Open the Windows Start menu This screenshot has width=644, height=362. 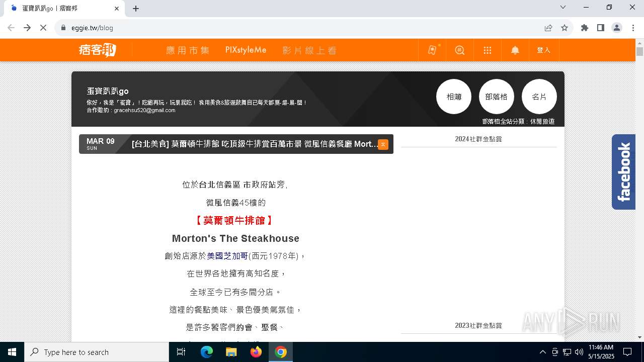[12, 352]
